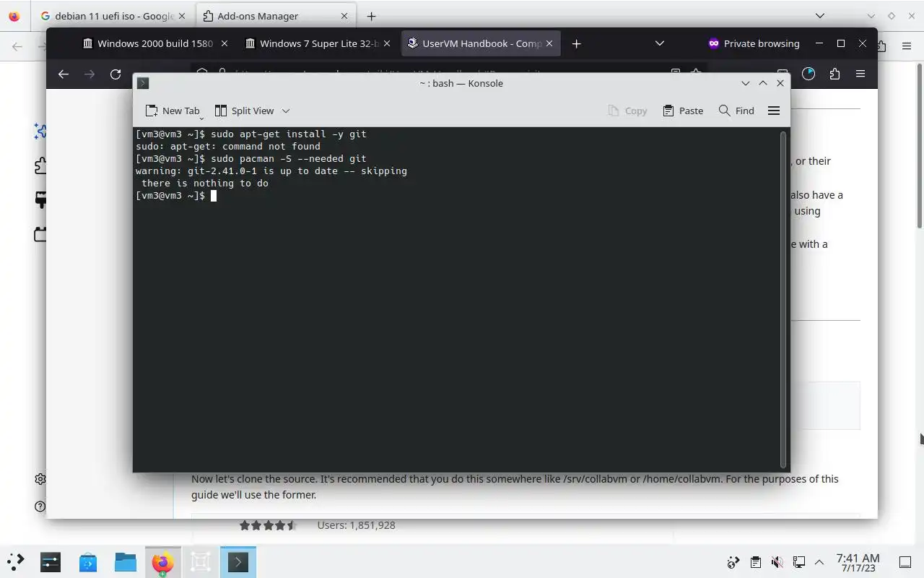This screenshot has width=924, height=578.
Task: Open a new tab in background Firefox window
Action: pos(371,16)
